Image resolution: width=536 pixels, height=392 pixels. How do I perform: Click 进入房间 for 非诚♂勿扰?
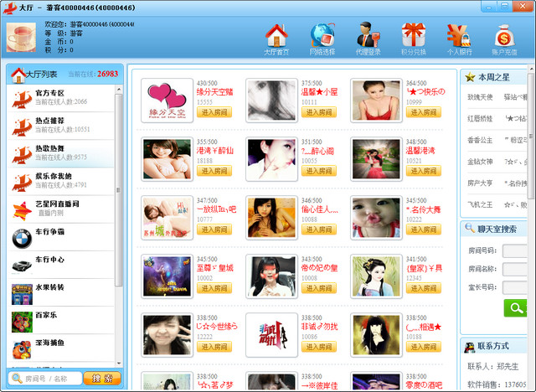pyautogui.click(x=319, y=347)
